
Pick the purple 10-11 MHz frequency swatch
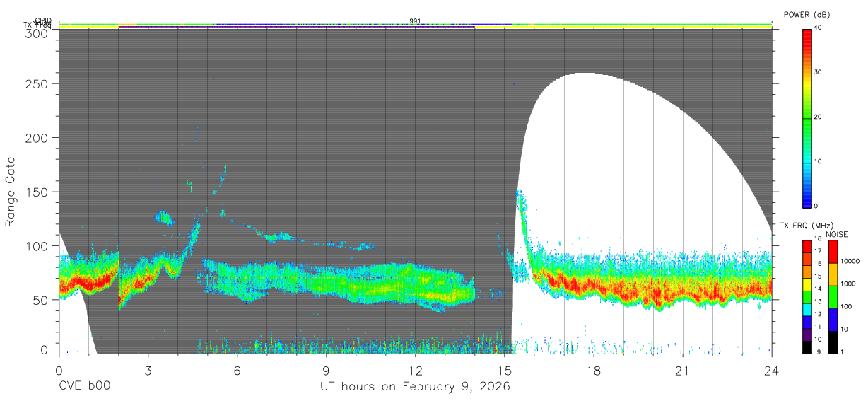pyautogui.click(x=807, y=335)
